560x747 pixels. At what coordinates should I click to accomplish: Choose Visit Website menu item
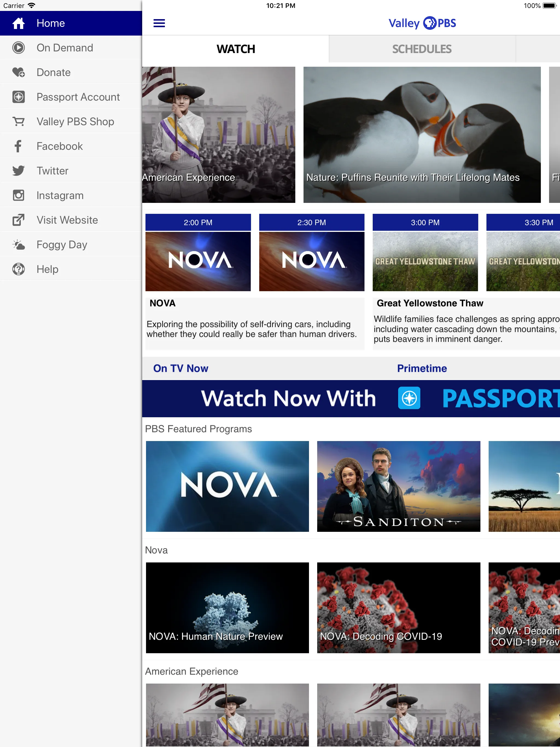click(71, 220)
